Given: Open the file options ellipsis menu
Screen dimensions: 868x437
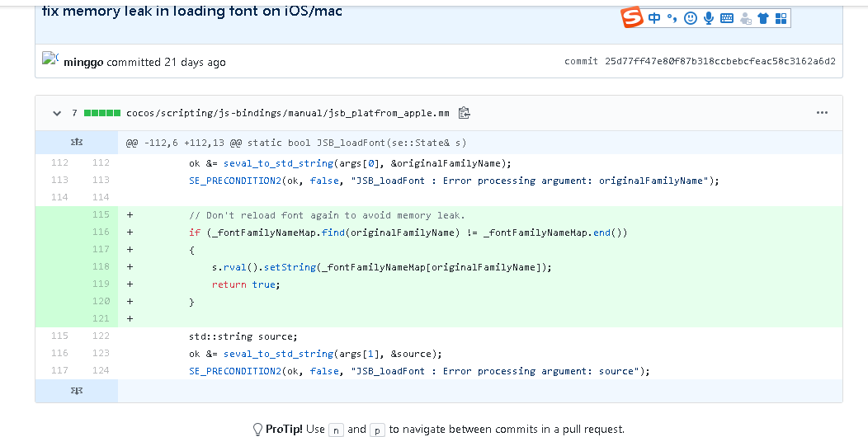Looking at the screenshot, I should pos(822,113).
